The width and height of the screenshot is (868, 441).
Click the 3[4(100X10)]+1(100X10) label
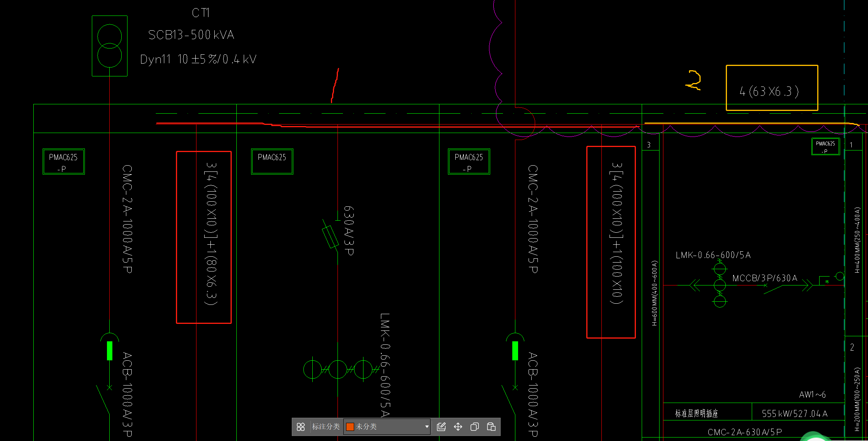point(617,233)
